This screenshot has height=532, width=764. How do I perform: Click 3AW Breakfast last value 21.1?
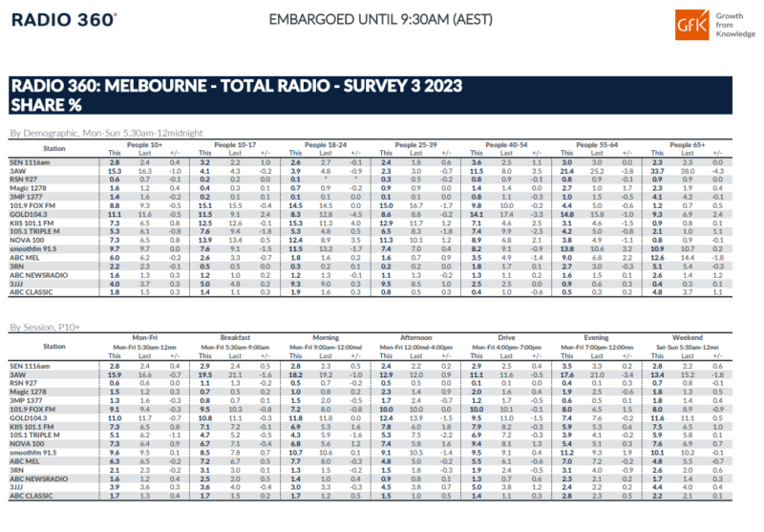click(235, 374)
